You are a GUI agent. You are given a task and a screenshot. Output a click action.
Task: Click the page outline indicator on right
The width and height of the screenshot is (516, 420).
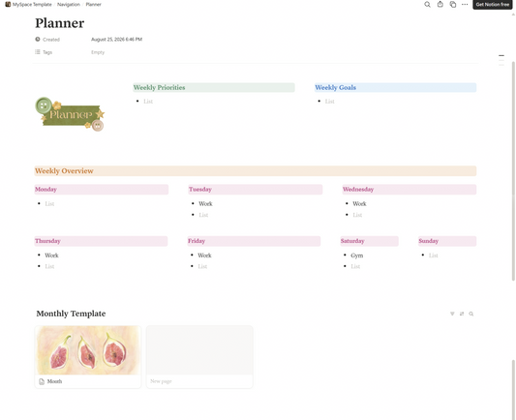(x=501, y=60)
